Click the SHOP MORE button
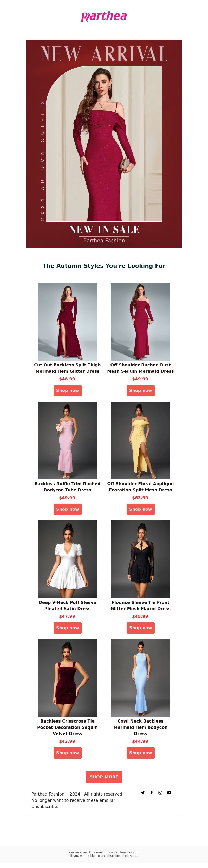This screenshot has height=868, width=208. pos(104,777)
